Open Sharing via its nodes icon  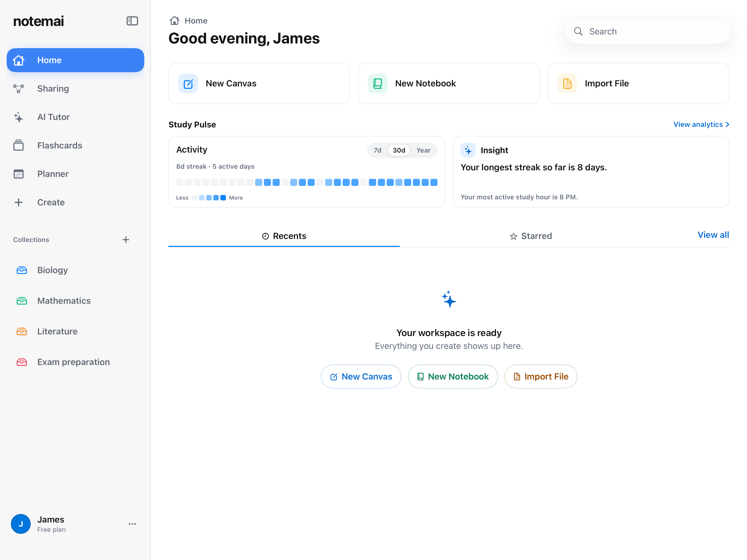point(19,89)
